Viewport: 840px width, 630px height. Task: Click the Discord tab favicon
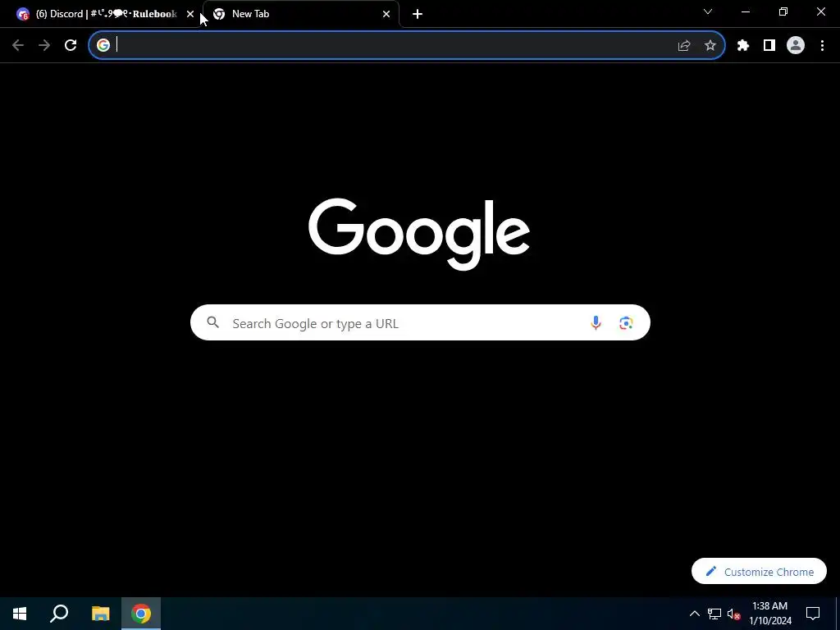22,14
